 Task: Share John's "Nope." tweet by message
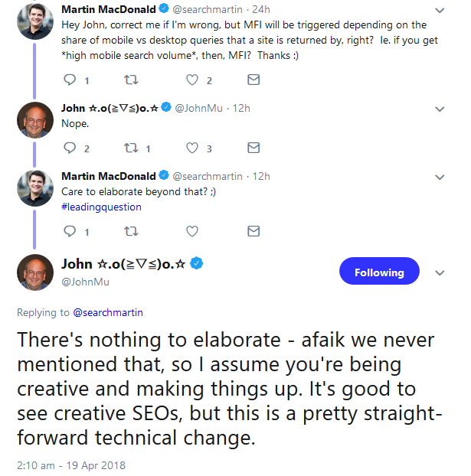click(253, 148)
